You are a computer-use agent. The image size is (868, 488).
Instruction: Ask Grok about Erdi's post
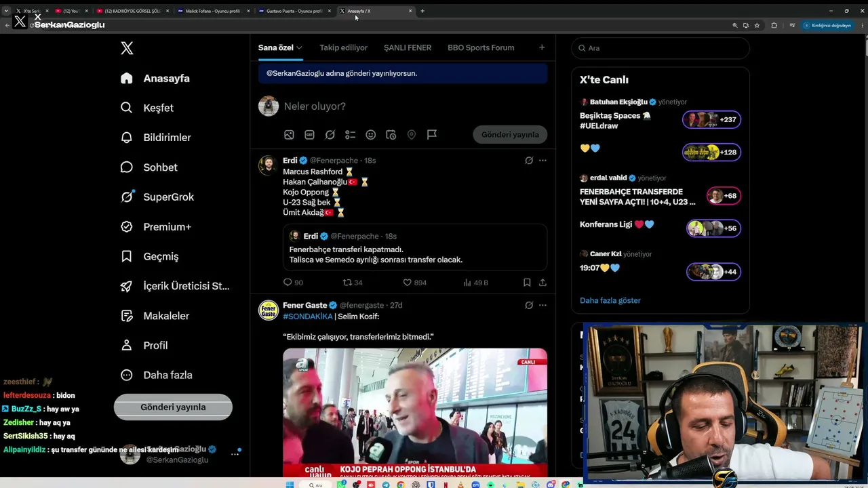coord(529,161)
